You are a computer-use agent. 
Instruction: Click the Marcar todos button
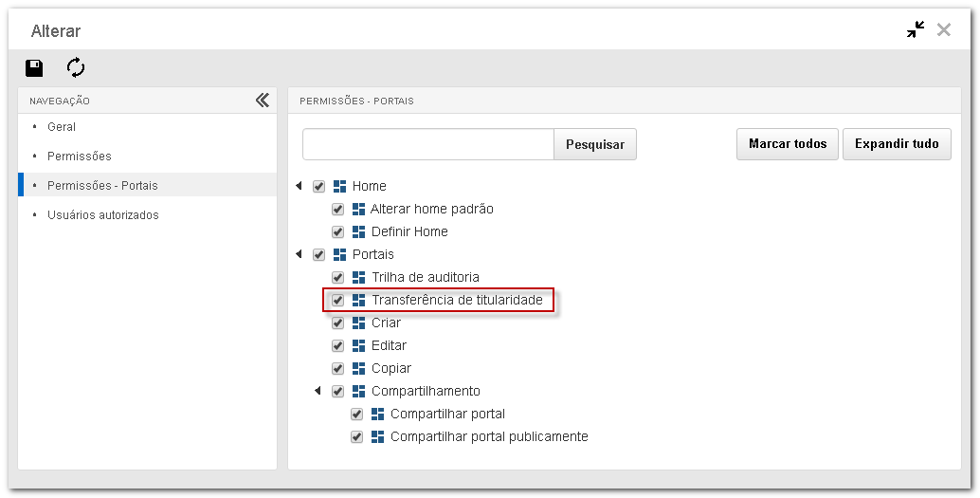[x=788, y=144]
